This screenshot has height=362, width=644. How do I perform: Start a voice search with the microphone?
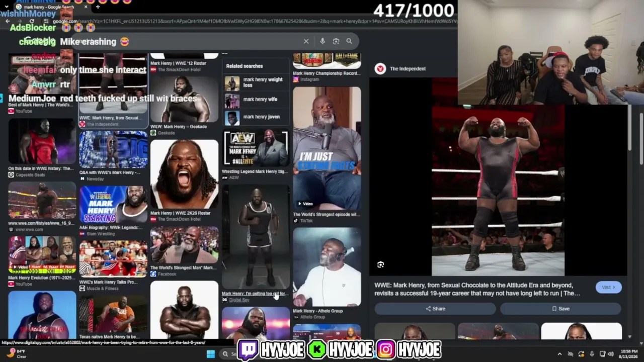323,41
